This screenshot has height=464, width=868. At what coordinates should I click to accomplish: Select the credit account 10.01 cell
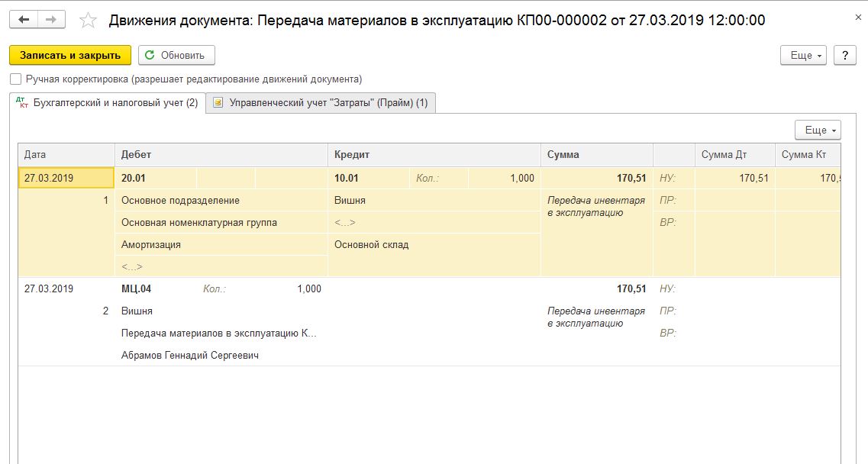pos(369,179)
